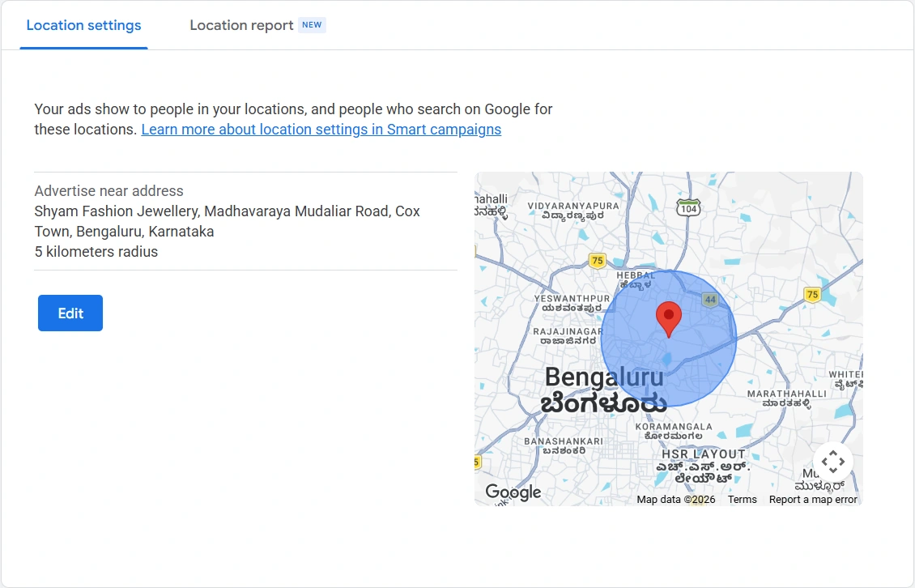This screenshot has height=588, width=915.
Task: Click the Marathahalli map label
Action: point(786,398)
